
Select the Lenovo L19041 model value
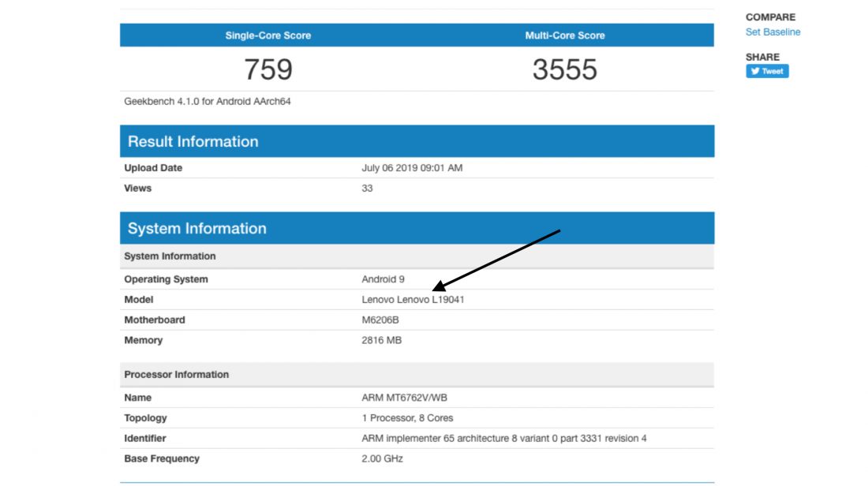408,300
